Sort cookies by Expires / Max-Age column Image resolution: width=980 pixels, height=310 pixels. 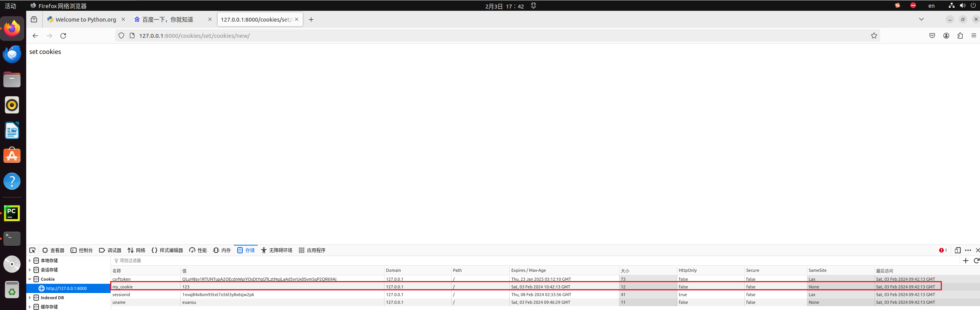coord(528,270)
